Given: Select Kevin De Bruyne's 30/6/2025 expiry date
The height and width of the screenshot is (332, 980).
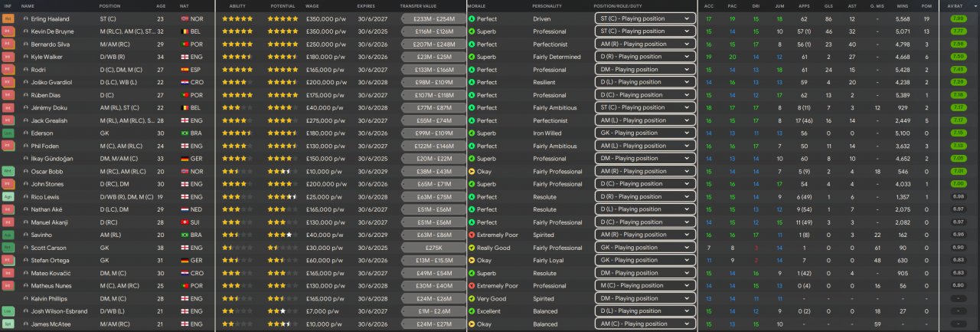Looking at the screenshot, I should [x=371, y=31].
